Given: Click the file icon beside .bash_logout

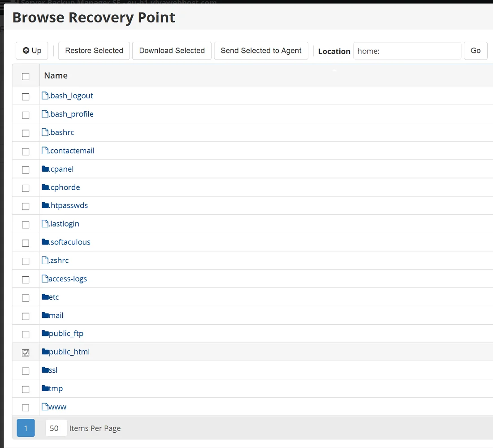Looking at the screenshot, I should coord(44,95).
